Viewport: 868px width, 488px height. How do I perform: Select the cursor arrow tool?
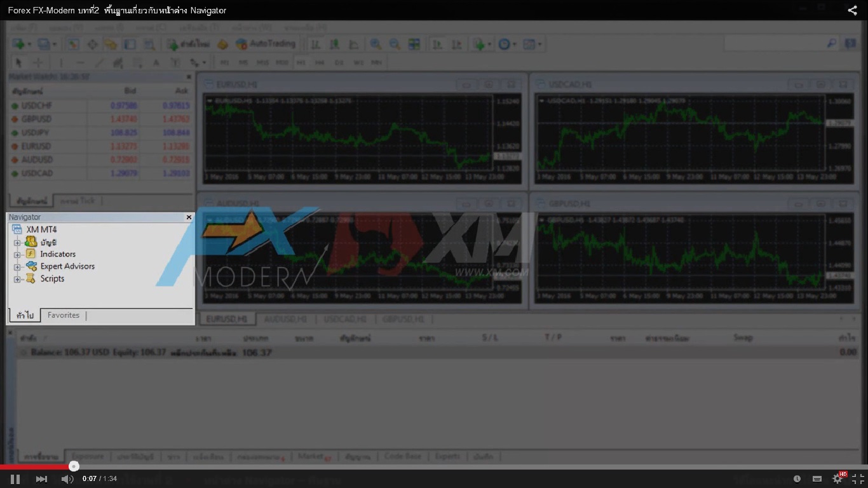(x=18, y=62)
